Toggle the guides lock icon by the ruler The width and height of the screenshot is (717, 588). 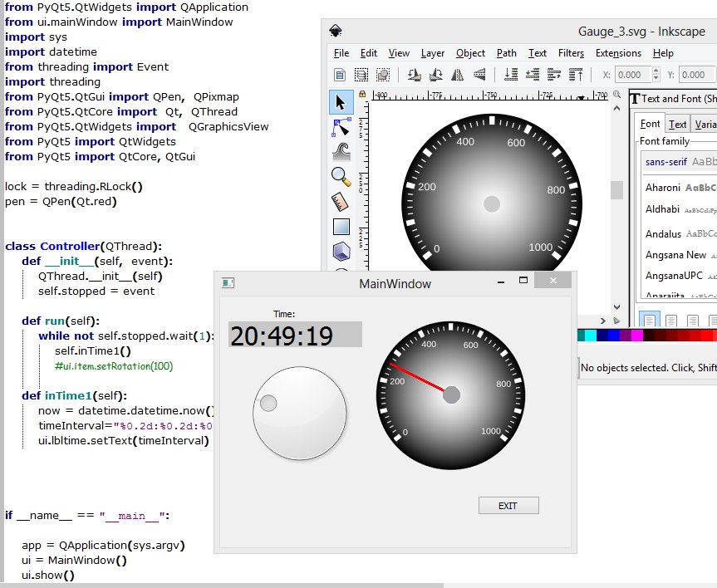point(362,94)
